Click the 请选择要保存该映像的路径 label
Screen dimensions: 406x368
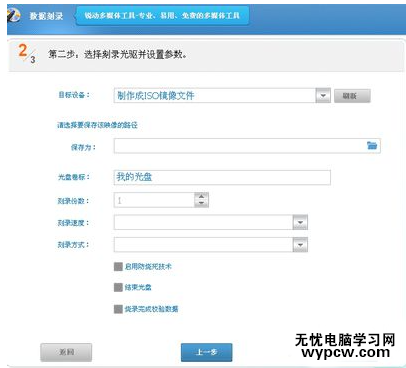[97, 125]
